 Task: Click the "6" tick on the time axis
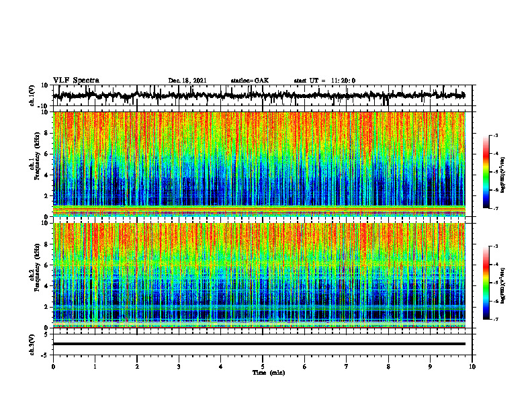pyautogui.click(x=305, y=367)
